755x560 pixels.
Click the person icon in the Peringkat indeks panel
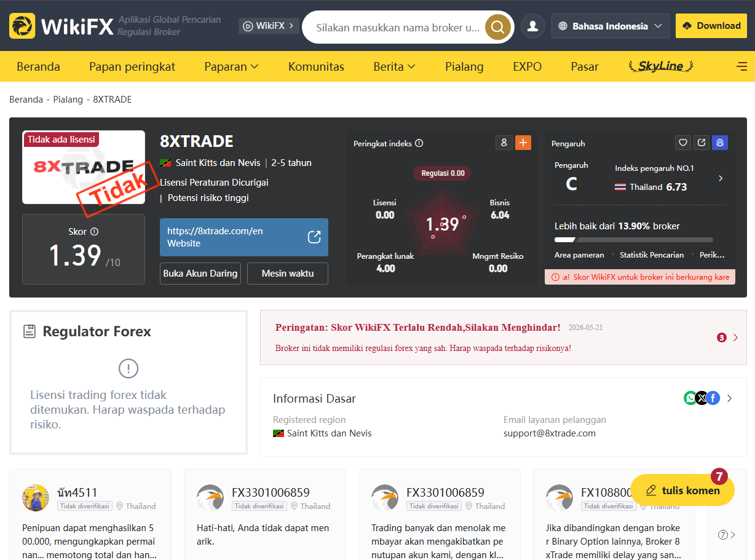[504, 143]
